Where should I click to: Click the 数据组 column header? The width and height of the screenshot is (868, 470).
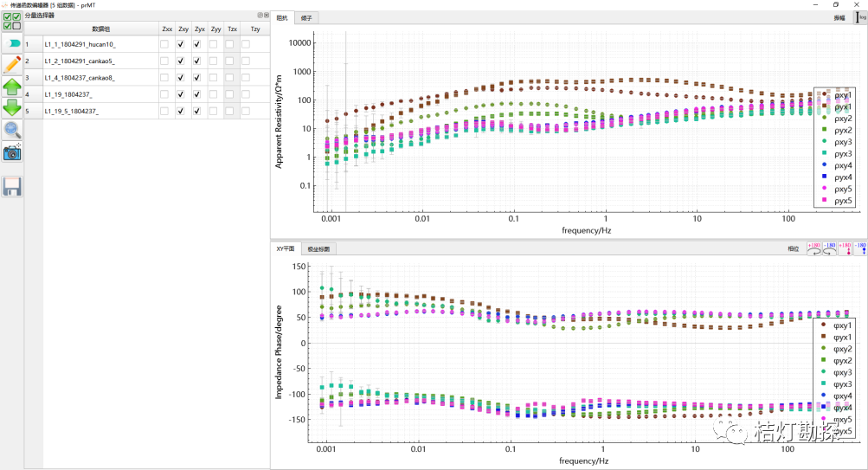tap(100, 29)
